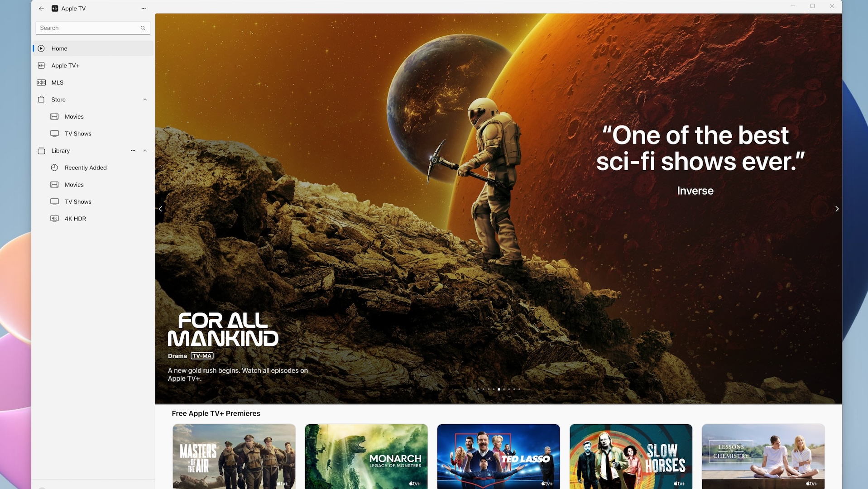Open Apple TV+ section label
Image resolution: width=868 pixels, height=489 pixels.
(x=65, y=66)
